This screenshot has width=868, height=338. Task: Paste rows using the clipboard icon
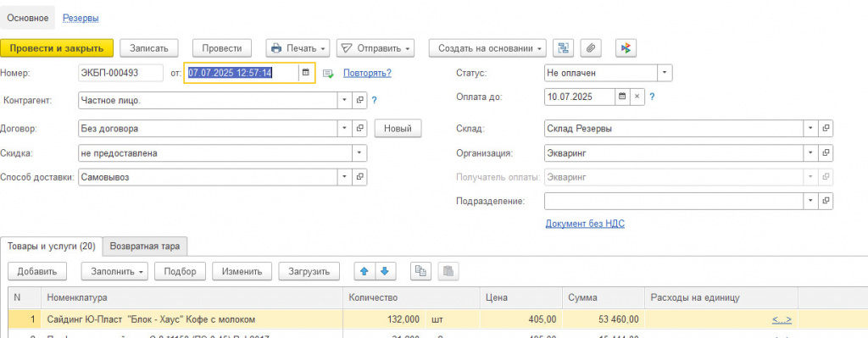[x=448, y=271]
